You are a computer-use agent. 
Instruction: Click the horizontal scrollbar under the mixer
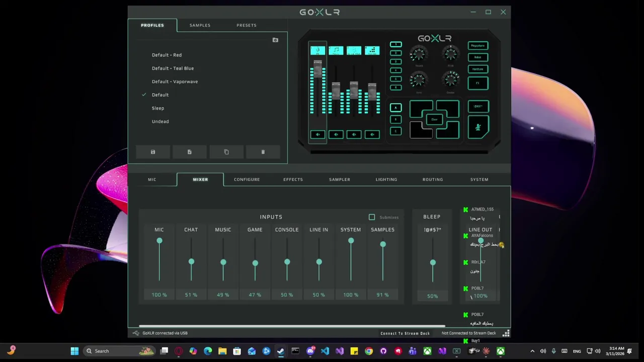coord(292,326)
